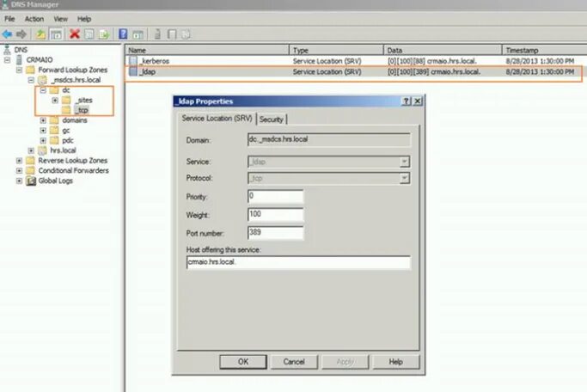Open Help via the blue question mark icon
Viewport: 587px width, 392px height.
tap(123, 34)
